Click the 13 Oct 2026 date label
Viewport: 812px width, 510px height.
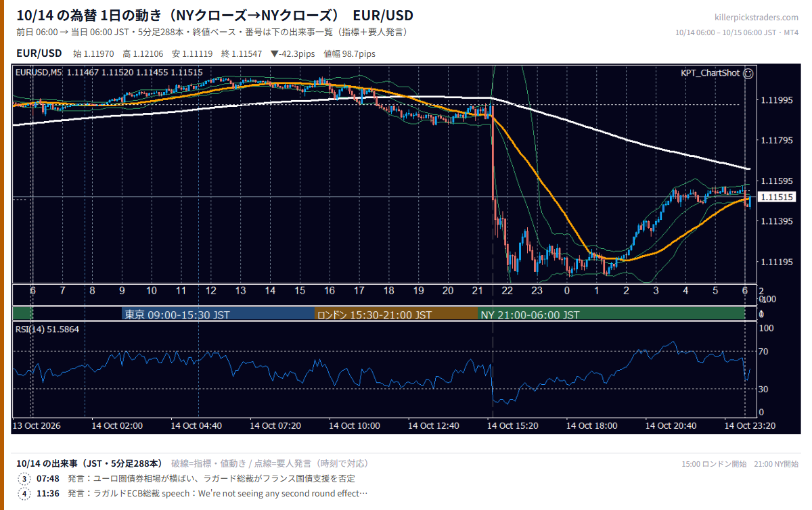37,426
